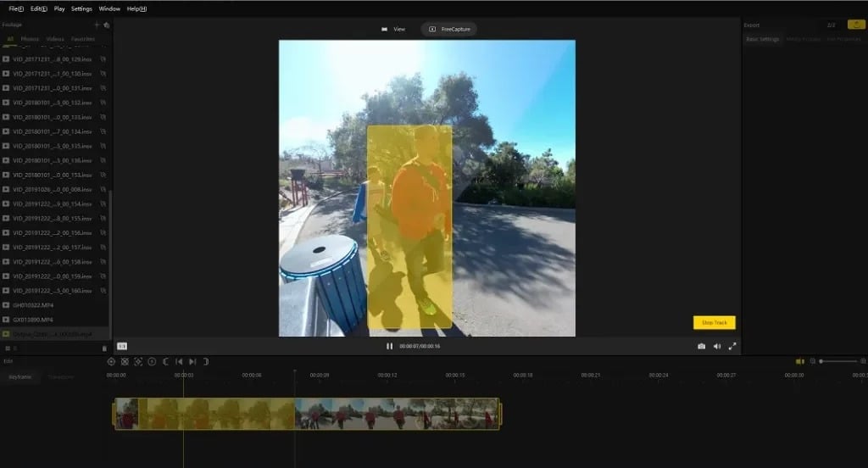The image size is (868, 468).
Task: Click the circular timeshift icon above the timeline
Action: 152,362
